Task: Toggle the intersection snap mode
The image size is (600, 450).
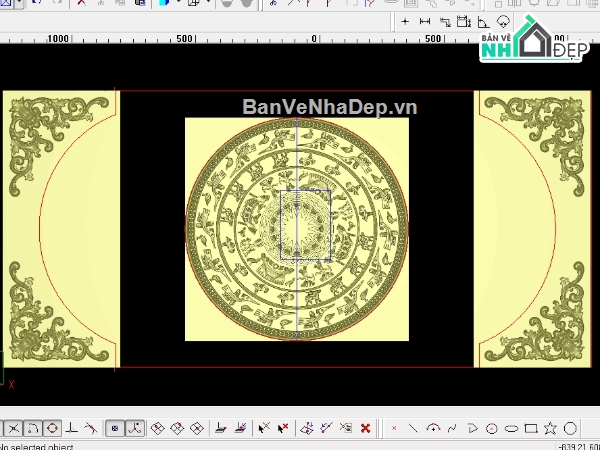Action: 14,428
